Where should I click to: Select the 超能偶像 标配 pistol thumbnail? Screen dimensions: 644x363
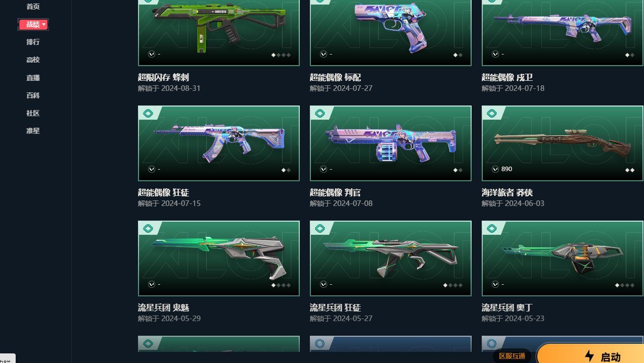coord(391,33)
